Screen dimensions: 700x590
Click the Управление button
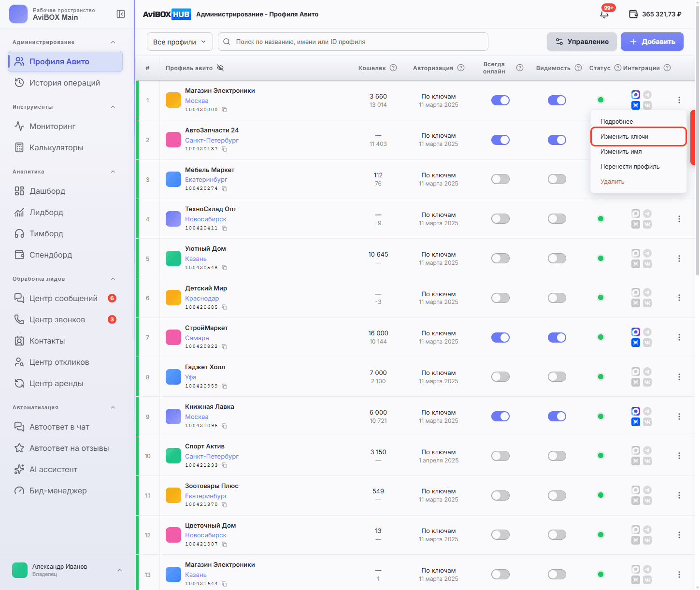pyautogui.click(x=582, y=42)
